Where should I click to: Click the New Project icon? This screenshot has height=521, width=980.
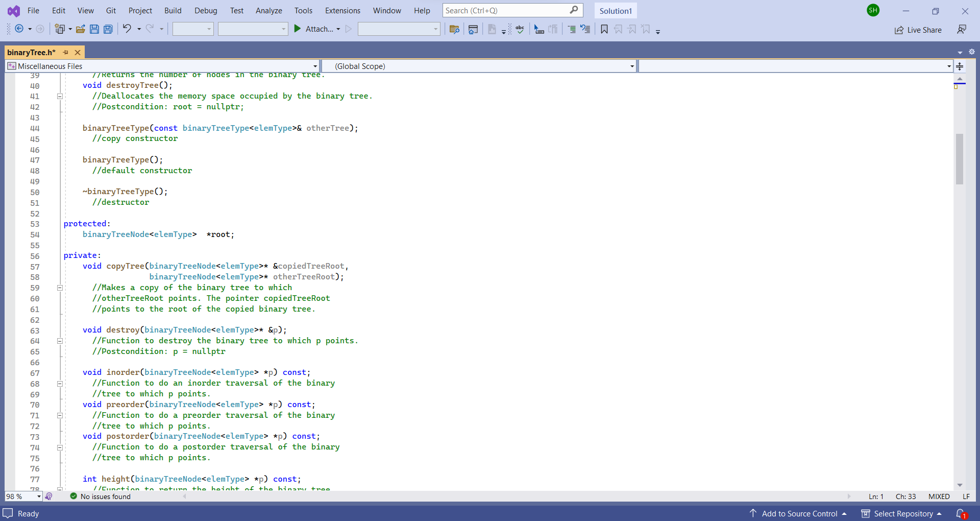60,29
